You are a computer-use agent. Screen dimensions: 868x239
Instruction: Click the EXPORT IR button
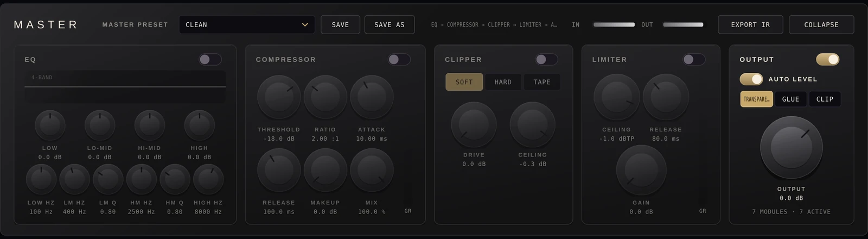[x=750, y=24]
